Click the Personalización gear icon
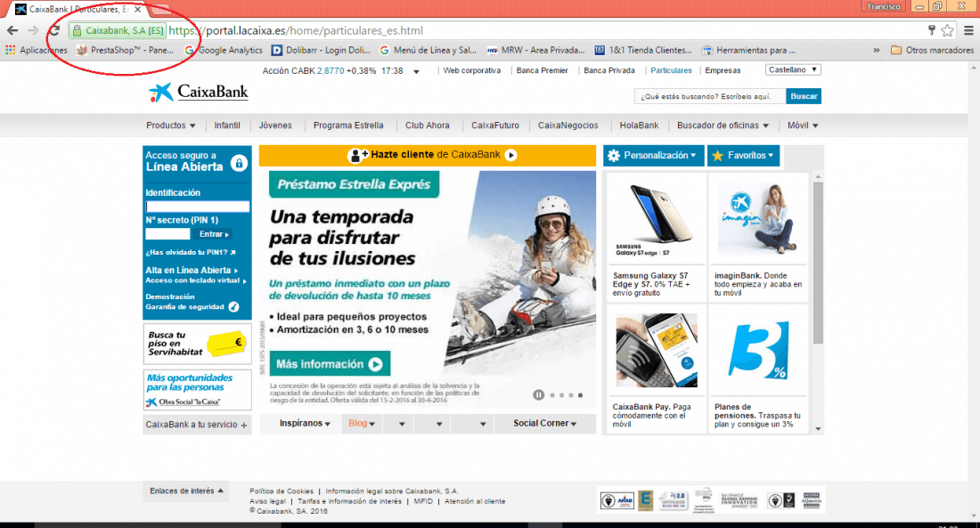 pos(614,156)
